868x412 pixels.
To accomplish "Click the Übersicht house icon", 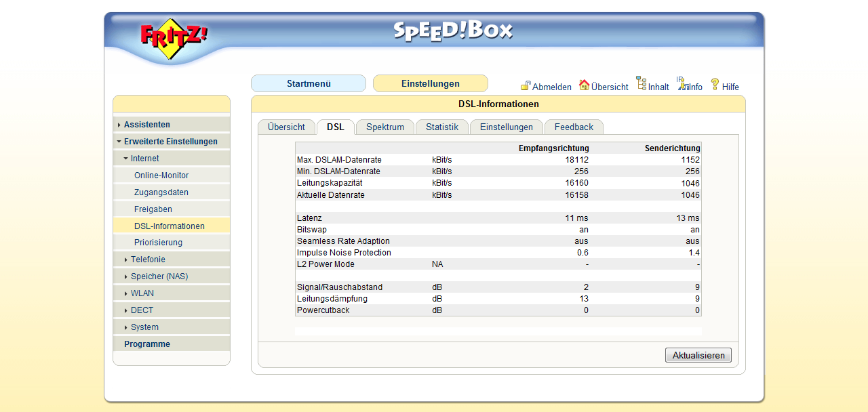I will click(584, 85).
